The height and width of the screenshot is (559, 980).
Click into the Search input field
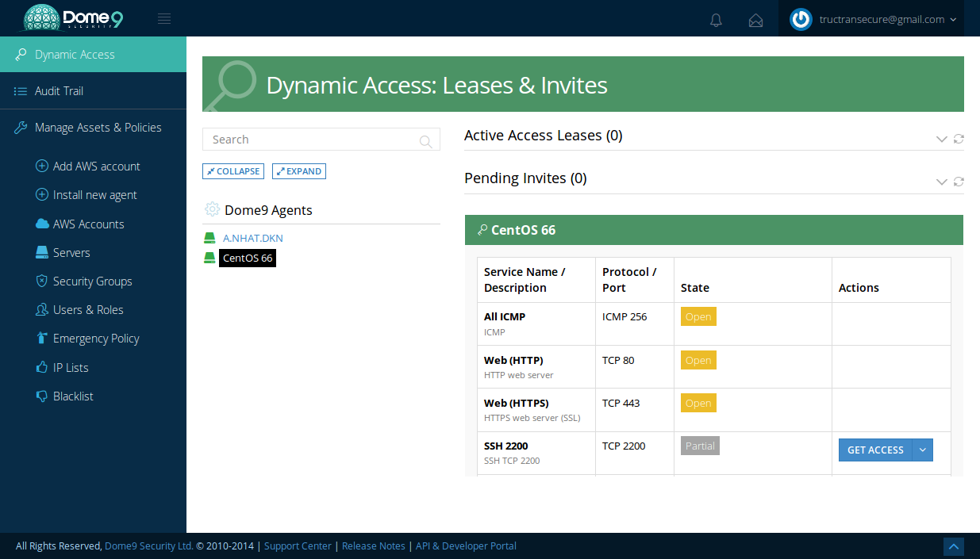coord(309,140)
